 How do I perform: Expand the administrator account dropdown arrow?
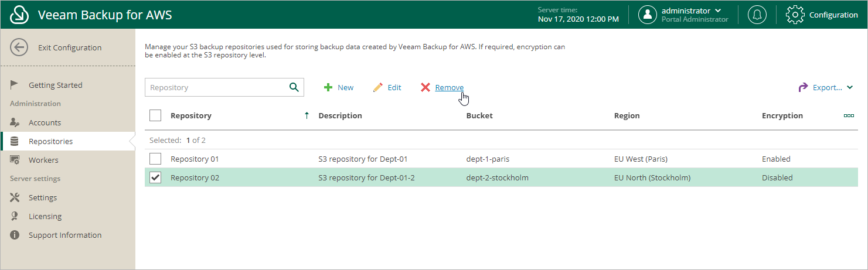click(718, 11)
